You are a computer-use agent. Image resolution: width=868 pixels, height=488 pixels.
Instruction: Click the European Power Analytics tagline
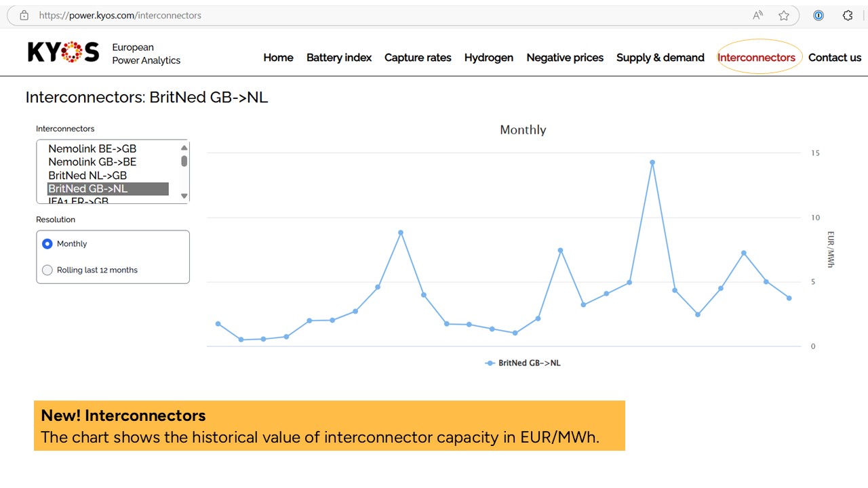(146, 54)
